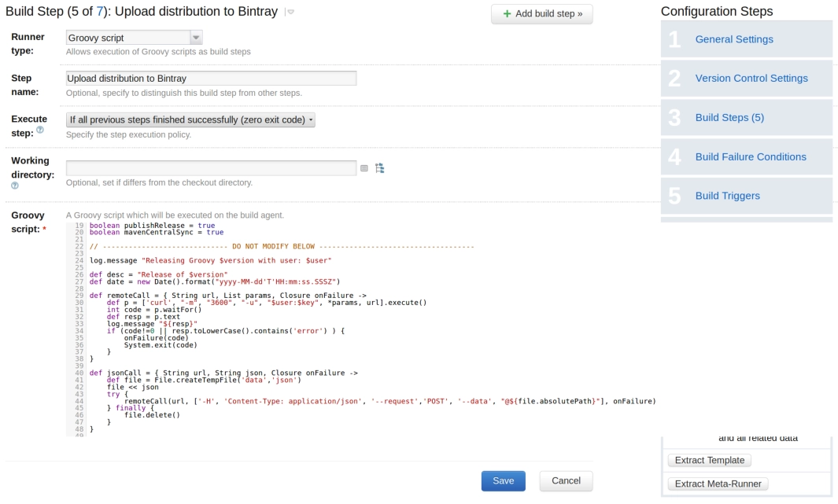Open the Working directory file tree icon
Viewport: 838px width, 504px height.
click(379, 168)
